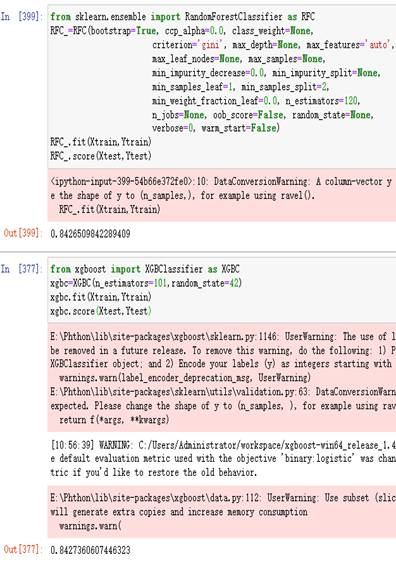Click the RFC_.fit(Xtrain,Ytrain) code line
The width and height of the screenshot is (396, 567).
click(x=101, y=142)
